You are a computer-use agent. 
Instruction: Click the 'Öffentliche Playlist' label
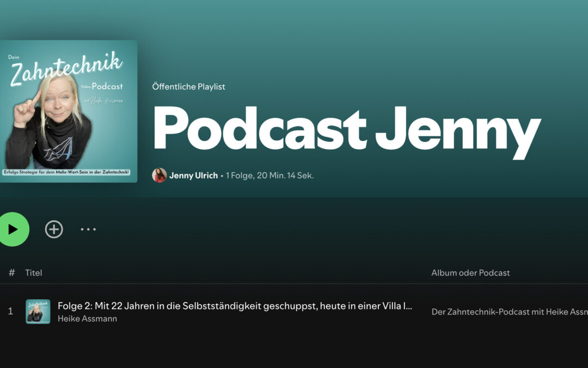[x=188, y=87]
